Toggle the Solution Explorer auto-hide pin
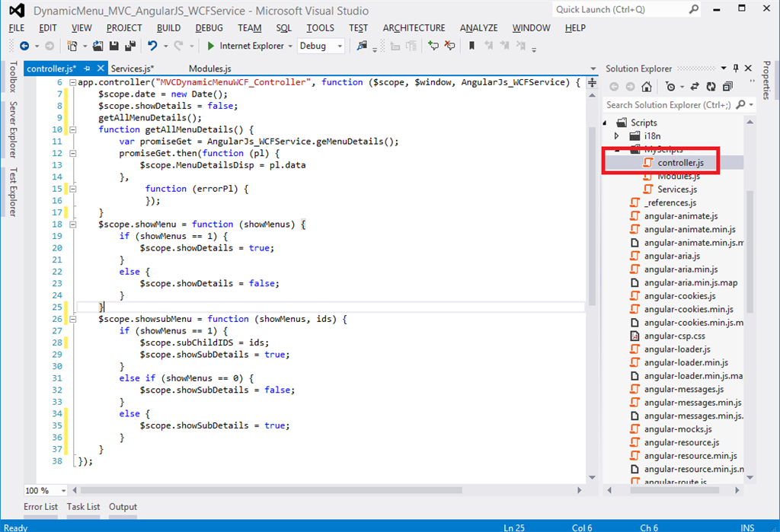Image resolution: width=780 pixels, height=532 pixels. point(735,68)
